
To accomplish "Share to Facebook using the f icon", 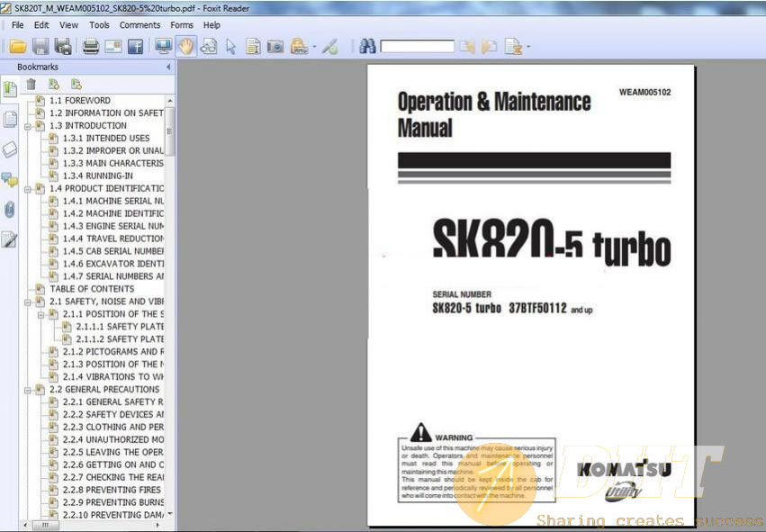I will 135,47.
